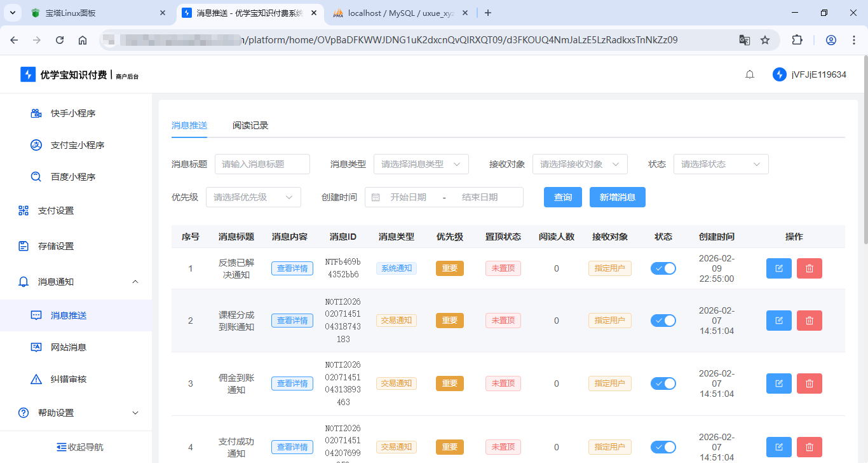Click the 消息标题 input field

click(x=262, y=164)
